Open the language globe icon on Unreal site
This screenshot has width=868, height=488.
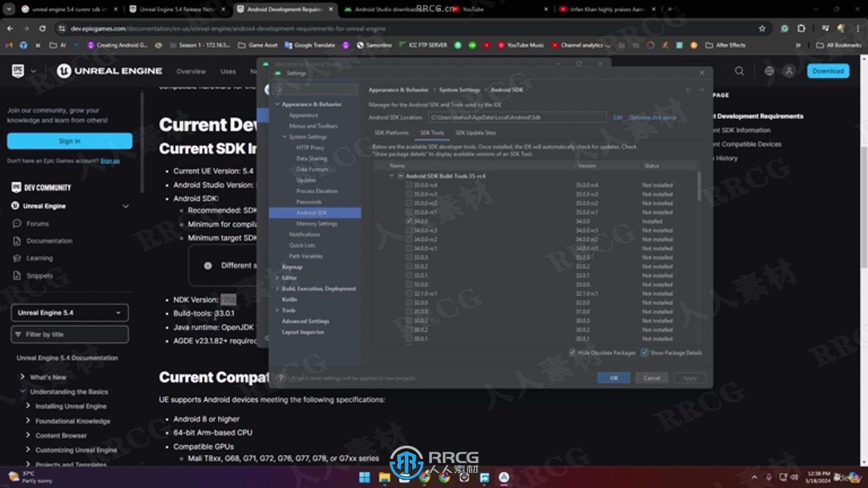pyautogui.click(x=769, y=71)
